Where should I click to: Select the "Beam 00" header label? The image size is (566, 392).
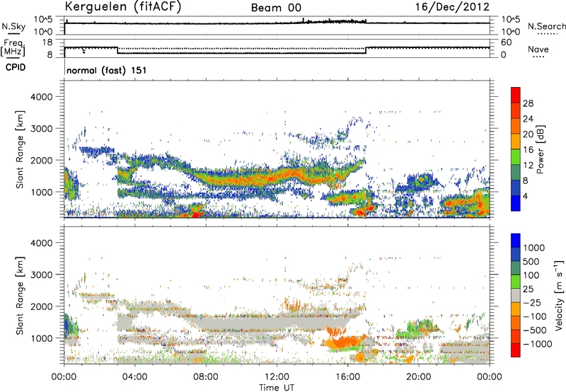(x=276, y=8)
